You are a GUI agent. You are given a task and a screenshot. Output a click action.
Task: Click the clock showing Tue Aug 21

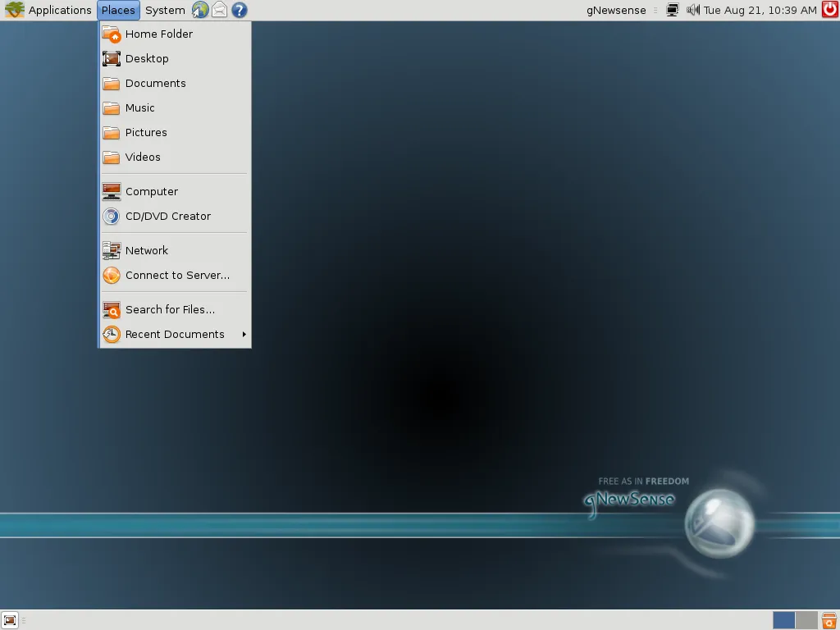click(x=760, y=10)
